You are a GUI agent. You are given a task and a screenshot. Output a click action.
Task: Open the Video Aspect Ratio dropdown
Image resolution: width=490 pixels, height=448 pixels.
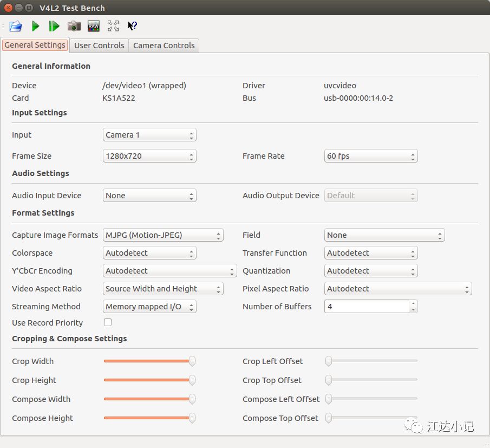tap(163, 289)
